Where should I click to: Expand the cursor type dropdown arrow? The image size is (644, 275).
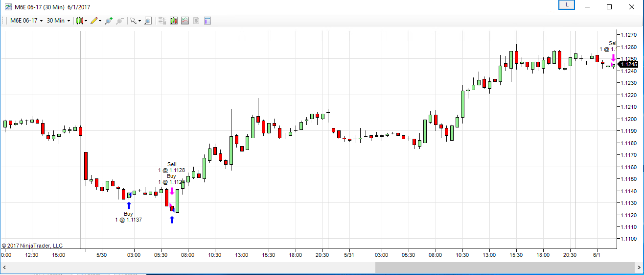(x=139, y=21)
